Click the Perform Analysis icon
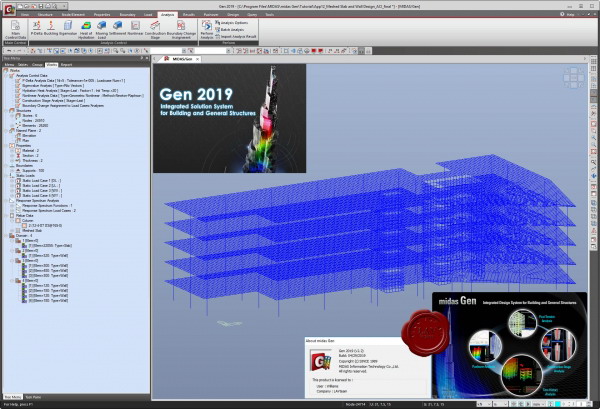Viewport: 600px width, 409px height. point(207,29)
